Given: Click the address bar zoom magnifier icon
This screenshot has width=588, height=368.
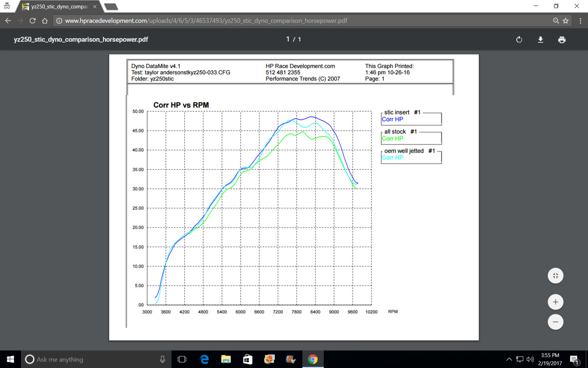Looking at the screenshot, I should 556,21.
